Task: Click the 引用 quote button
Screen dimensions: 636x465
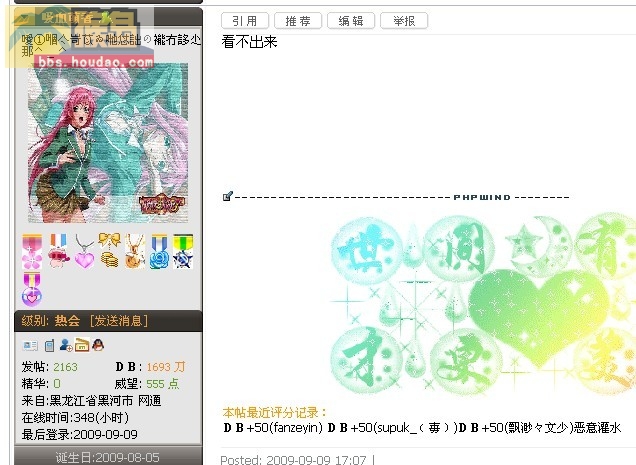Action: pos(245,21)
